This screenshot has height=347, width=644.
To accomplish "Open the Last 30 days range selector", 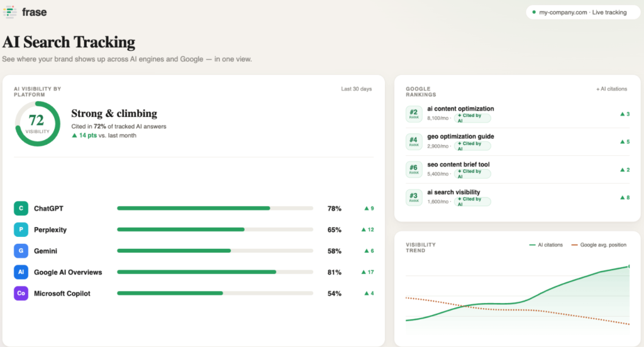I will click(x=356, y=89).
